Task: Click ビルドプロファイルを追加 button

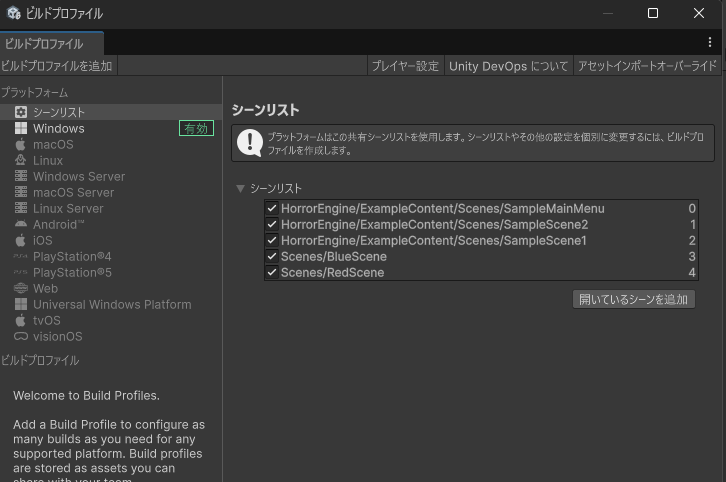Action: 57,66
